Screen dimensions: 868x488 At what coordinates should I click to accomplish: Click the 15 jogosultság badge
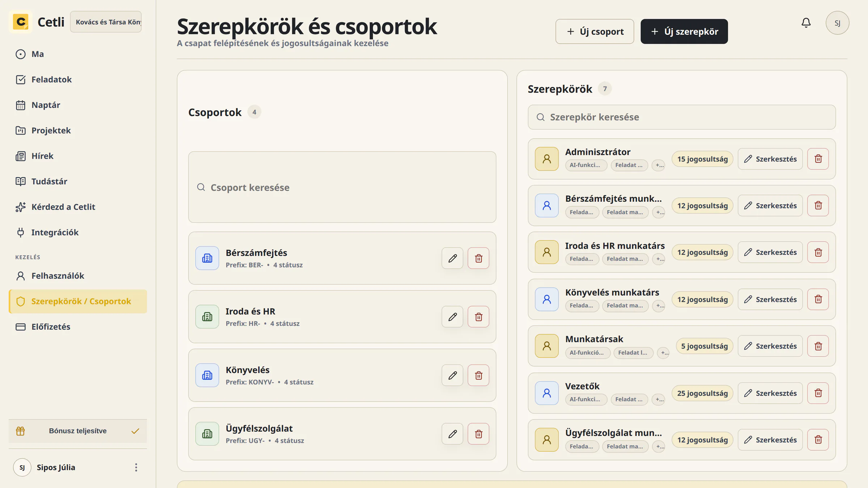[702, 159]
